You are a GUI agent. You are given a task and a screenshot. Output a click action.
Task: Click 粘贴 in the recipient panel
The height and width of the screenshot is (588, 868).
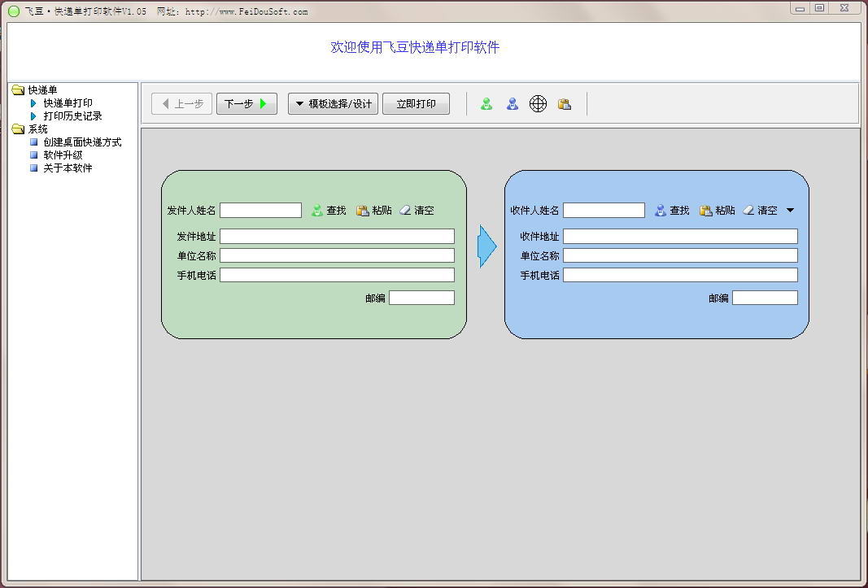pyautogui.click(x=718, y=211)
